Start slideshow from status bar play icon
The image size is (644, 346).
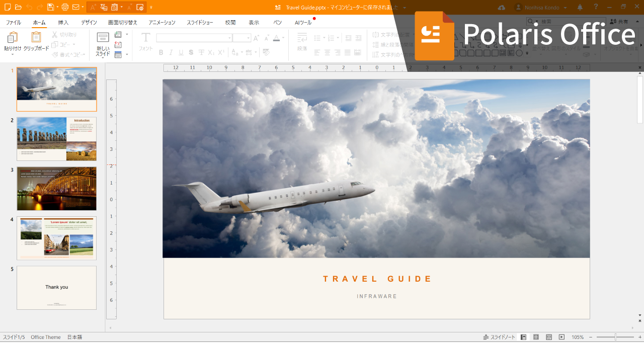(x=561, y=337)
